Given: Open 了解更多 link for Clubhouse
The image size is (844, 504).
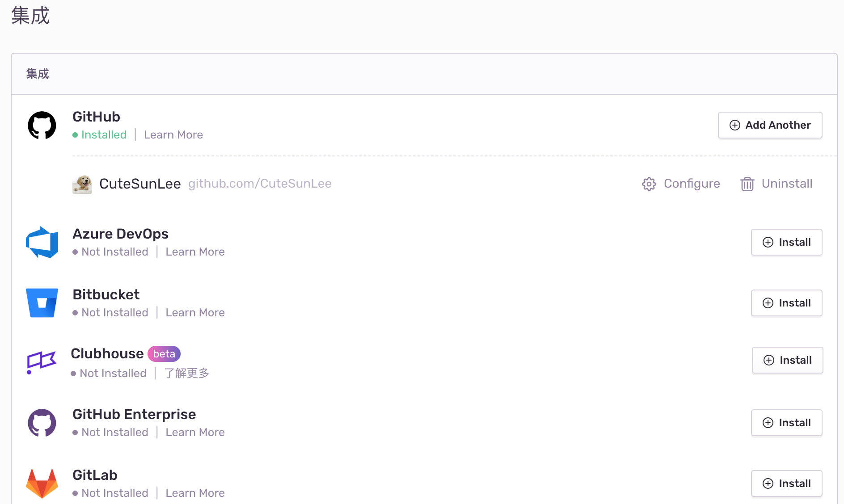Looking at the screenshot, I should (x=186, y=373).
